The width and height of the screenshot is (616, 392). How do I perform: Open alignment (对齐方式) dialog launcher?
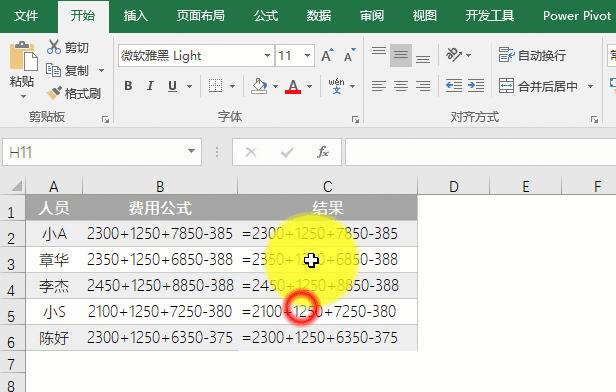594,119
